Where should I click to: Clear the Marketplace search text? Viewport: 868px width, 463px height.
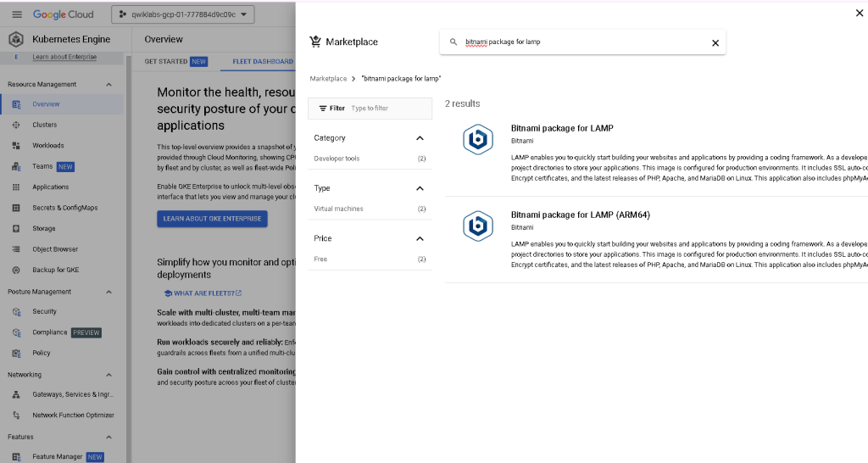tap(715, 42)
